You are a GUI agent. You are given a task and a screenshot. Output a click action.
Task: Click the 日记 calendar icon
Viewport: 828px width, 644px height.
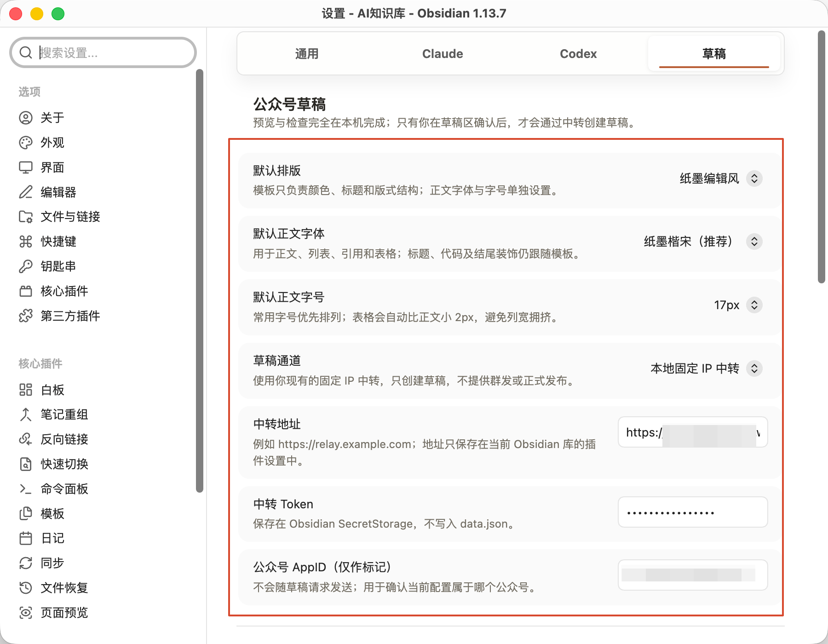point(26,538)
